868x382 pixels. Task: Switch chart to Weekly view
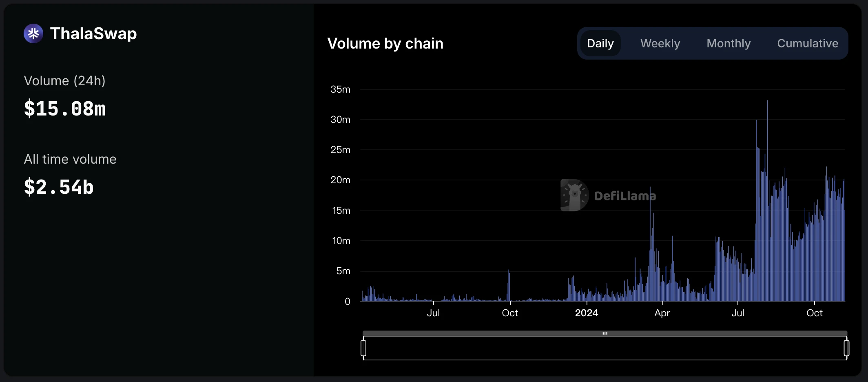(x=660, y=43)
